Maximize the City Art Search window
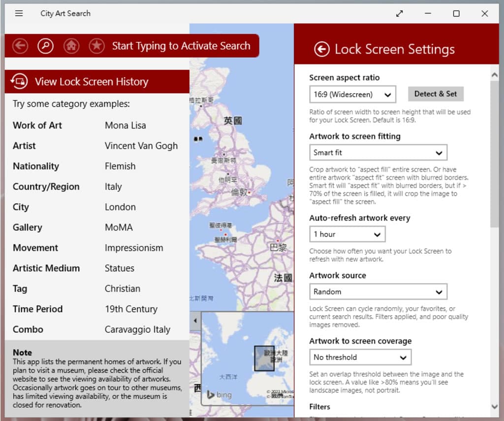This screenshot has height=421, width=504. [456, 13]
